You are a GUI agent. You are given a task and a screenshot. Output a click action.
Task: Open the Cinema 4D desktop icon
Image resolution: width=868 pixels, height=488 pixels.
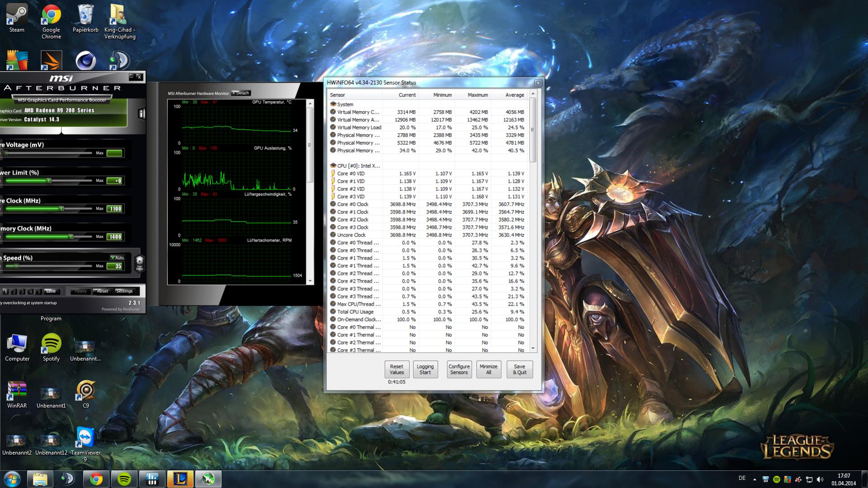tap(85, 60)
